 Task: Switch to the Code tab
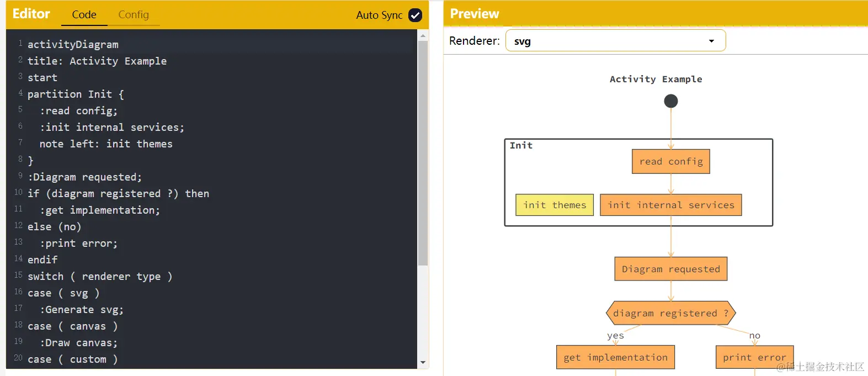point(84,15)
